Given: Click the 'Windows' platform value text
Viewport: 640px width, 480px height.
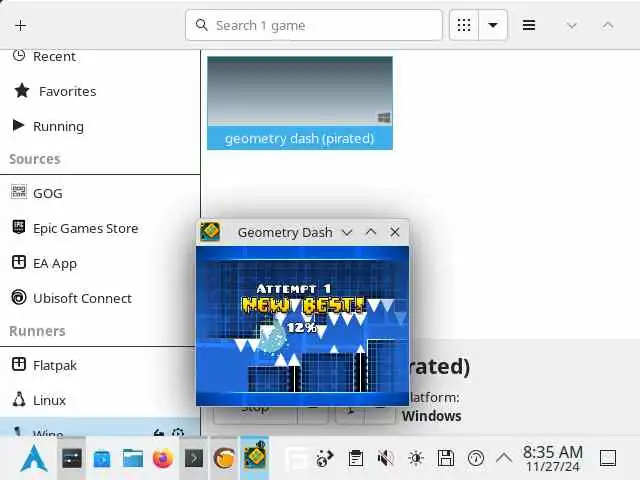Looking at the screenshot, I should click(431, 416).
